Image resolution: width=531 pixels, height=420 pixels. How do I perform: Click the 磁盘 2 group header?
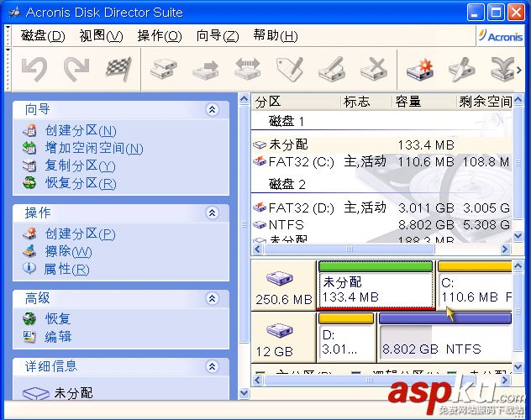tap(287, 184)
